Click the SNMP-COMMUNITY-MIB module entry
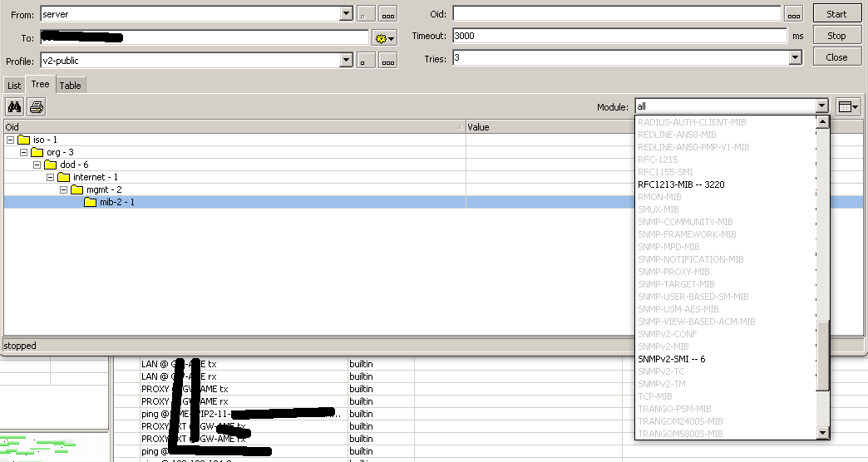Screen dimensions: 868x462 [x=685, y=221]
